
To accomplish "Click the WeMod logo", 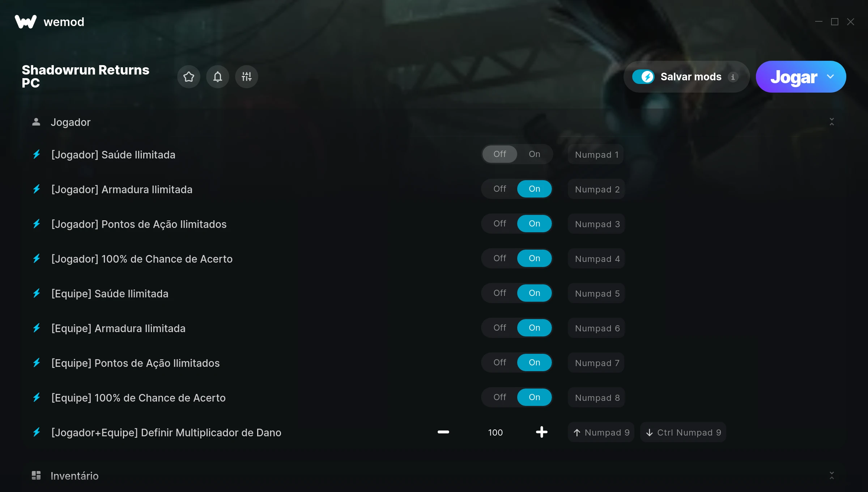I will click(x=26, y=22).
